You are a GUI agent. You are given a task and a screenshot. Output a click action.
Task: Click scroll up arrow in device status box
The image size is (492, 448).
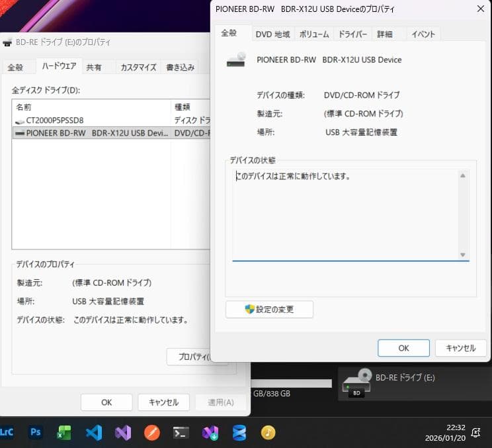462,176
